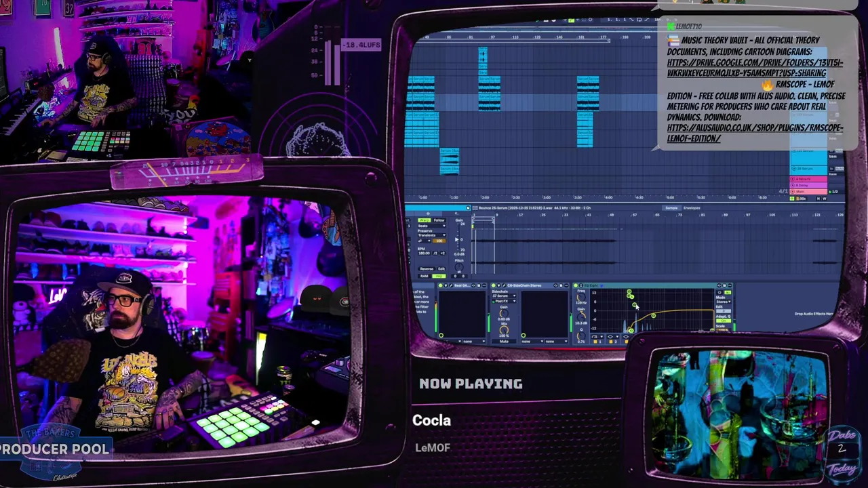Toggle the Real GA device fold triangle

tap(446, 285)
